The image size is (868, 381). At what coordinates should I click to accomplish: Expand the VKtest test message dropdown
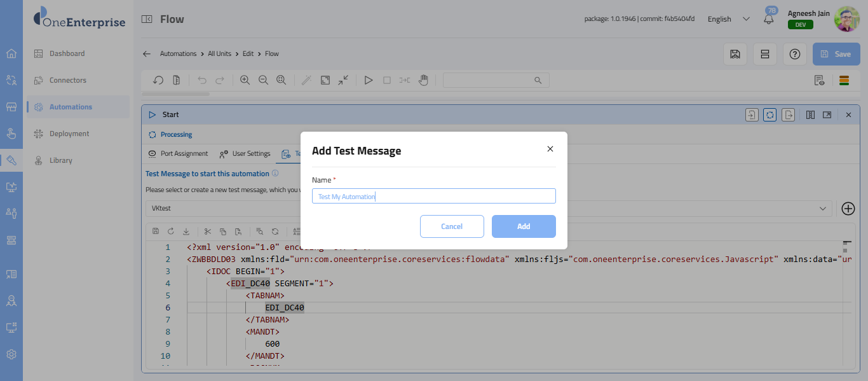(x=824, y=208)
